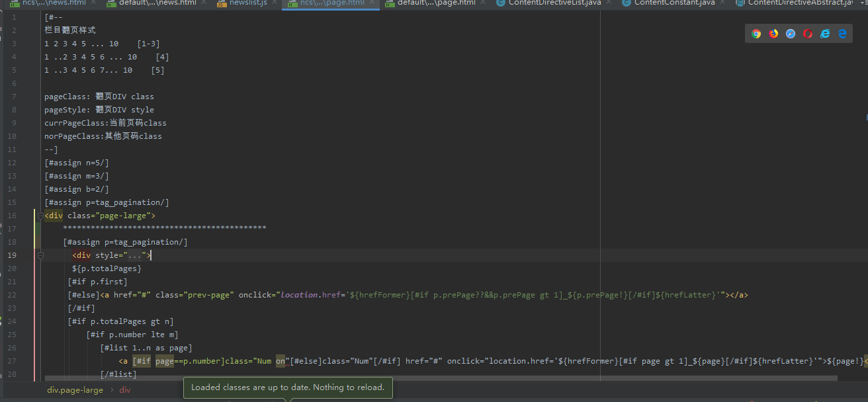Switch to the default page.html tab
The image size is (868, 402).
pos(436,3)
